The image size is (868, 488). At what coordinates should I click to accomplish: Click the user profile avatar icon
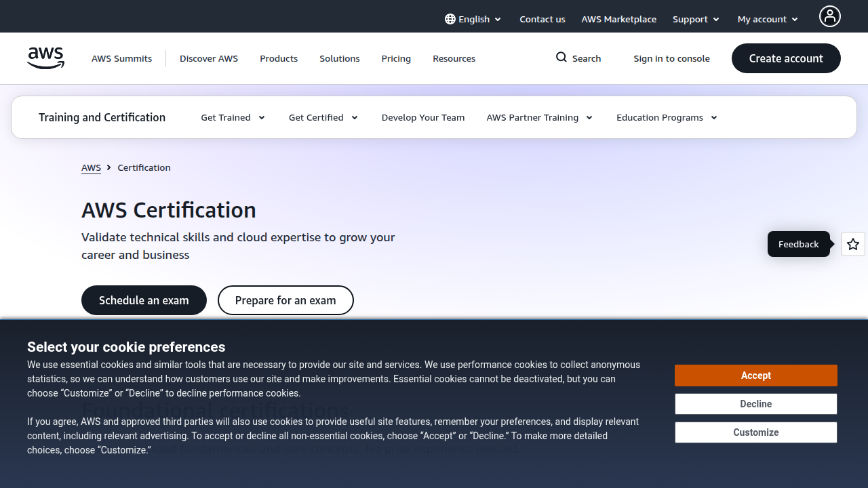tap(829, 16)
